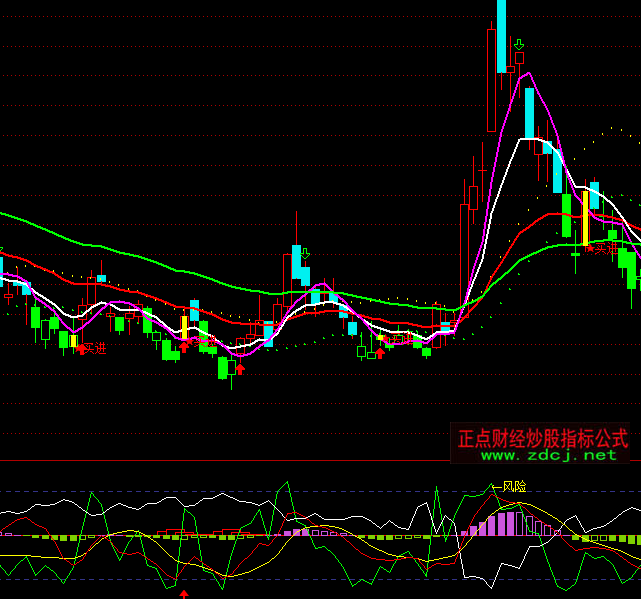Click the red arrow at the bottom of the indicator panel
This screenshot has width=641, height=599.
pyautogui.click(x=183, y=593)
